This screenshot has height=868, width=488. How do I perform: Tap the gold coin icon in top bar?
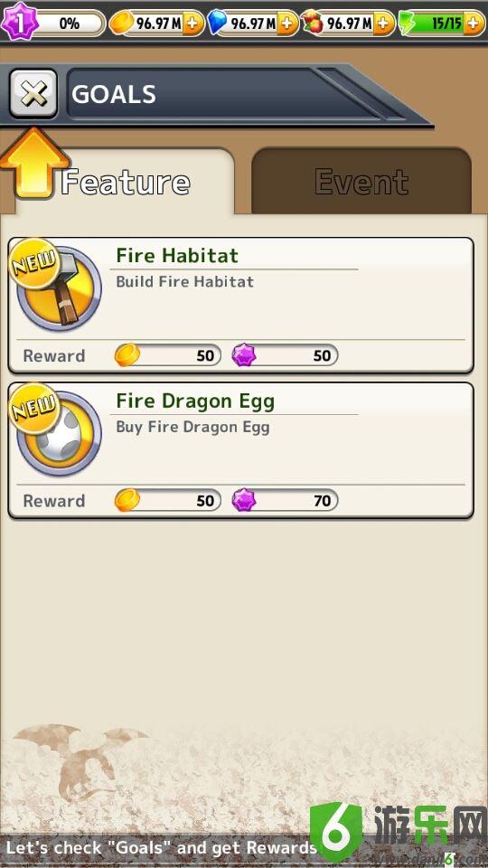point(122,24)
